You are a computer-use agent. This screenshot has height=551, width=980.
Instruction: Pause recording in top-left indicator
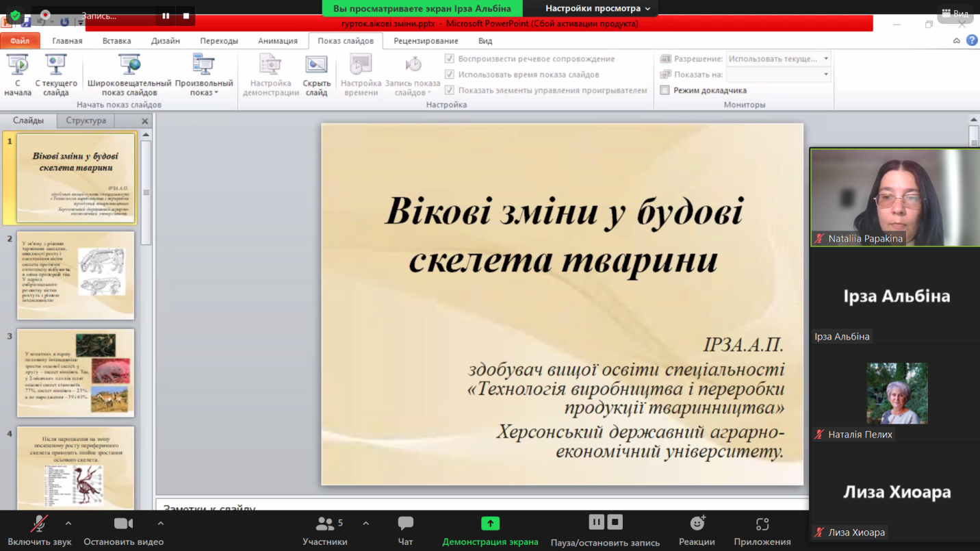166,16
